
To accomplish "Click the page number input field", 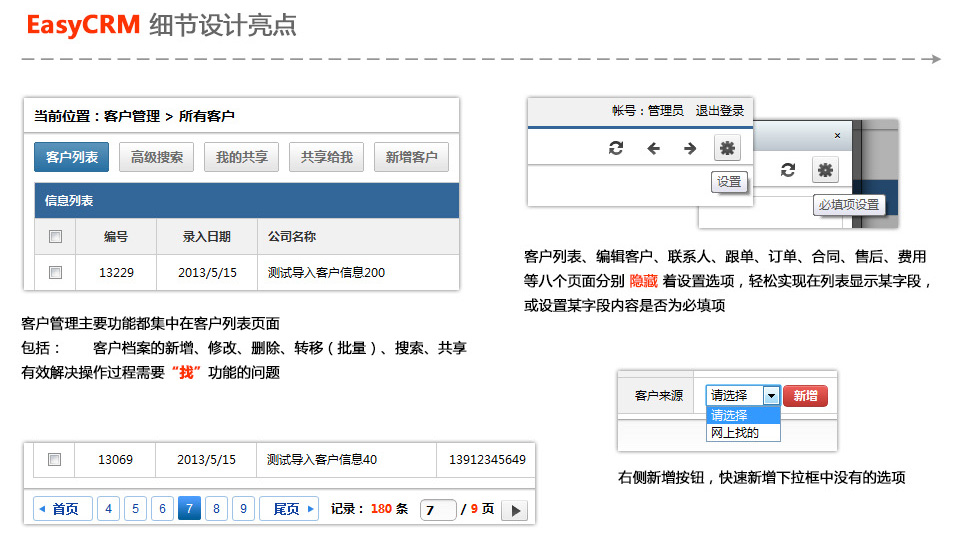I will 438,510.
